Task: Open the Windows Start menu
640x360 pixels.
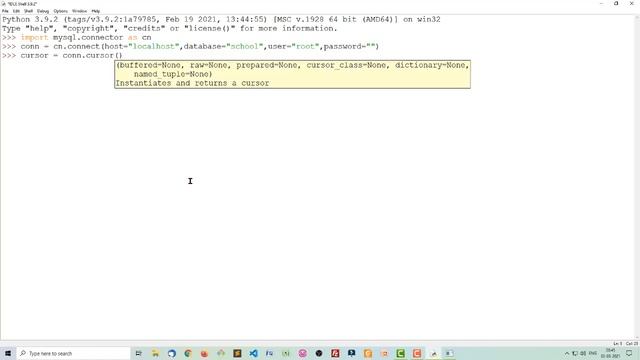Action: 8,353
